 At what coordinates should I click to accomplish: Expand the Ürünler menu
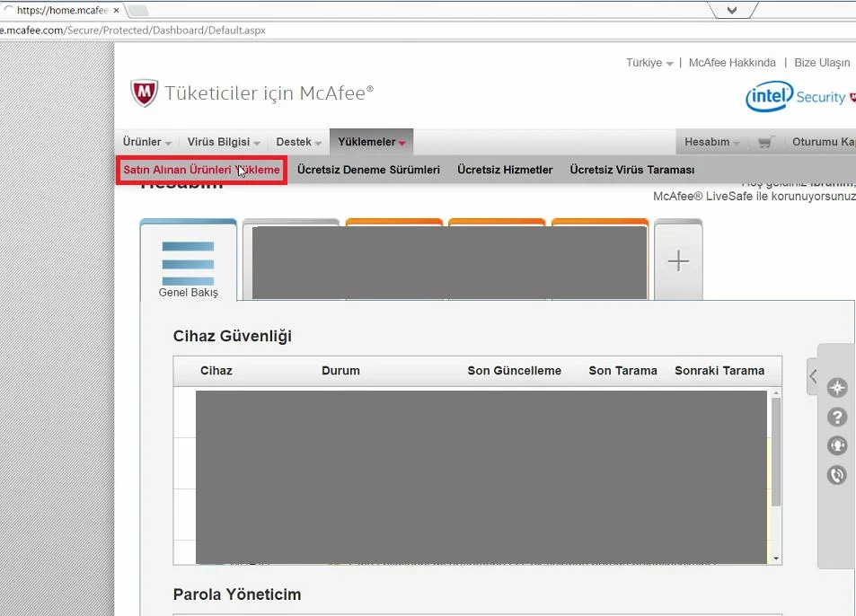pyautogui.click(x=146, y=142)
